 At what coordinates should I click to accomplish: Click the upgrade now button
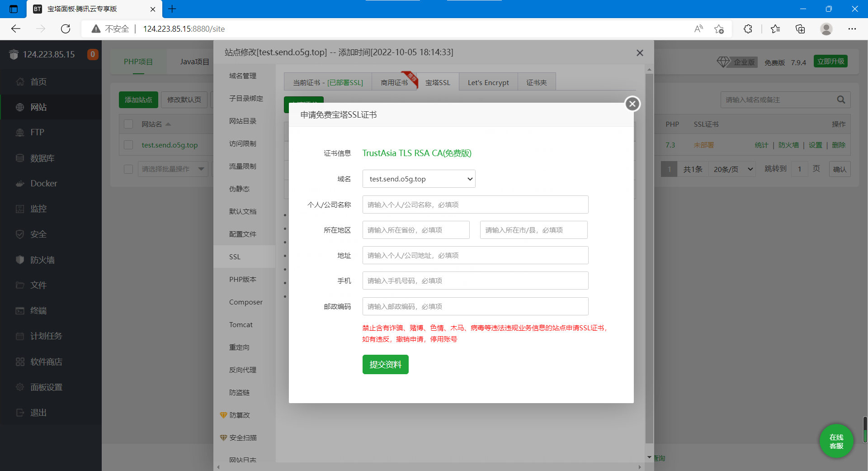tap(830, 62)
